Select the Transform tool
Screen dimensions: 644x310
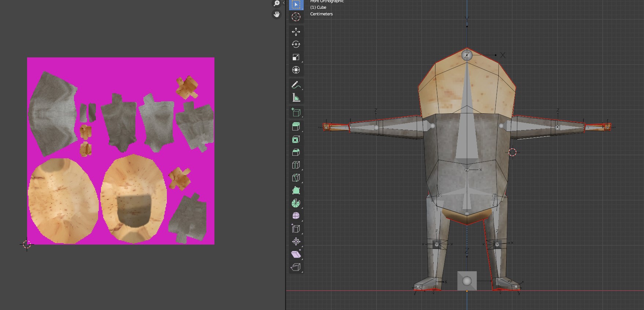click(296, 70)
